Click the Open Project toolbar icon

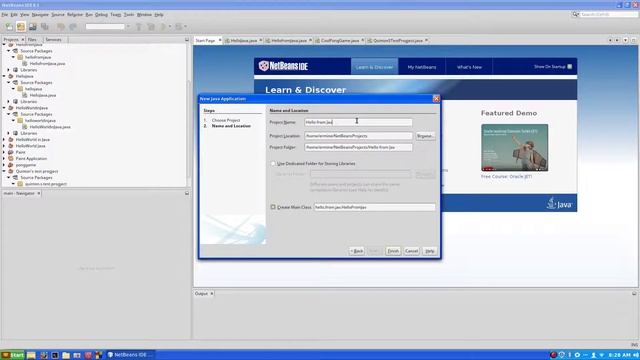[x=33, y=27]
